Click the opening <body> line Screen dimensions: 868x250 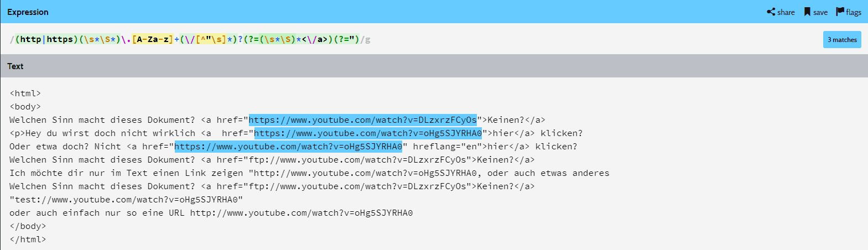(25, 107)
